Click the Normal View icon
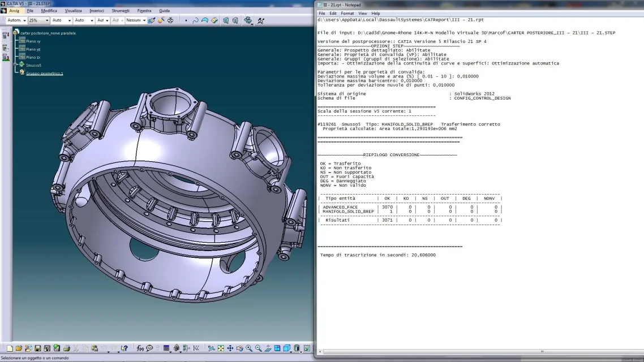Image resolution: width=644 pixels, height=362 pixels. click(x=268, y=348)
